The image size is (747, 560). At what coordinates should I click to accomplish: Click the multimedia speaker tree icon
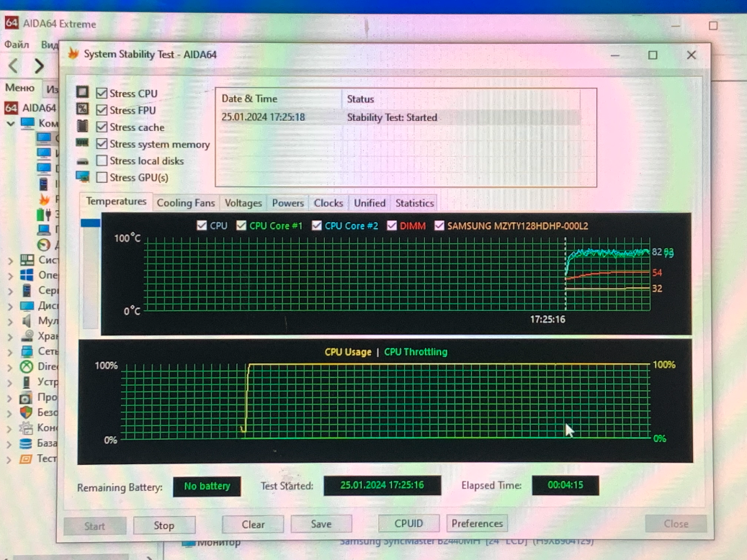[27, 320]
